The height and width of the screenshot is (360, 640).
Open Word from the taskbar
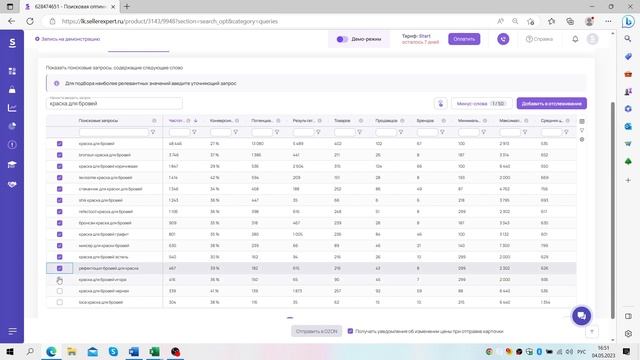click(x=134, y=351)
